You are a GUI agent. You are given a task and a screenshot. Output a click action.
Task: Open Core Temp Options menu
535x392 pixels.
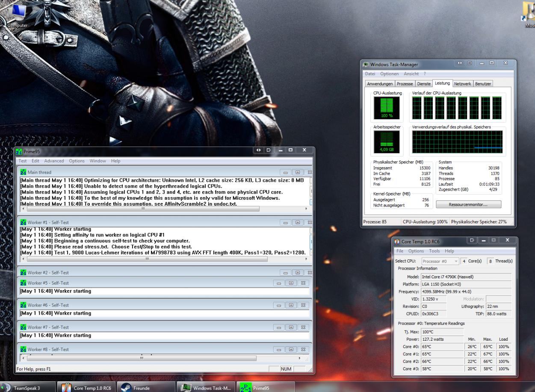point(416,251)
